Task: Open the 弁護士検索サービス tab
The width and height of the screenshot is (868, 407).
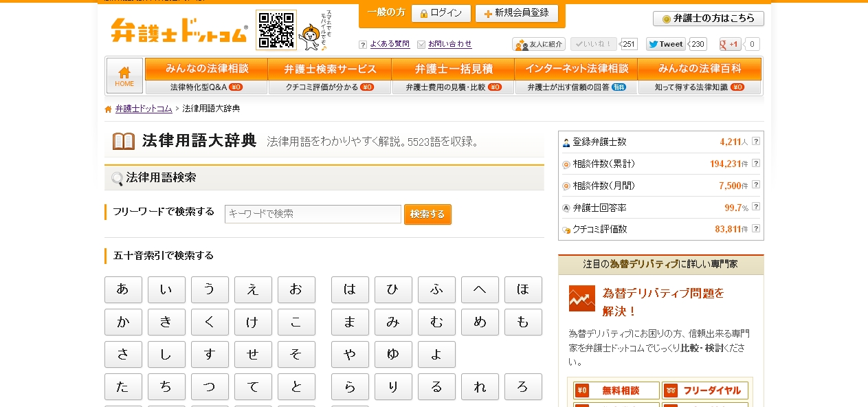Action: [329, 69]
